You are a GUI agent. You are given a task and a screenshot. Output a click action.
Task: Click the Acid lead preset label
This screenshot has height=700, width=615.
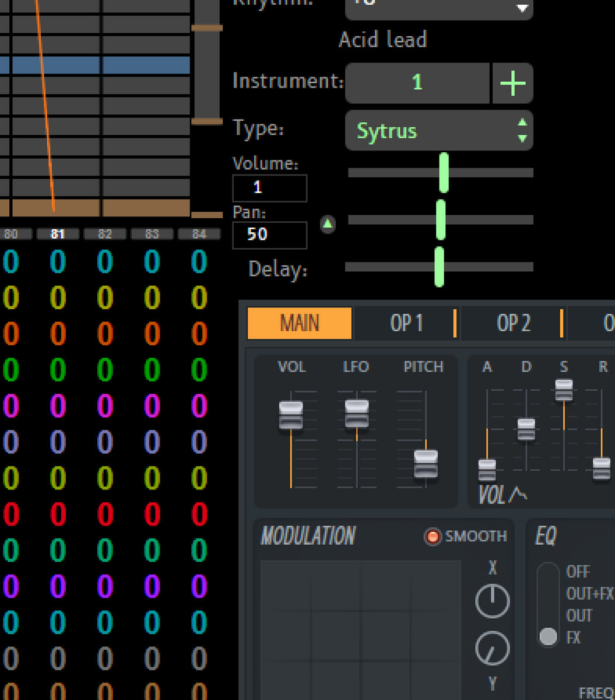[383, 40]
